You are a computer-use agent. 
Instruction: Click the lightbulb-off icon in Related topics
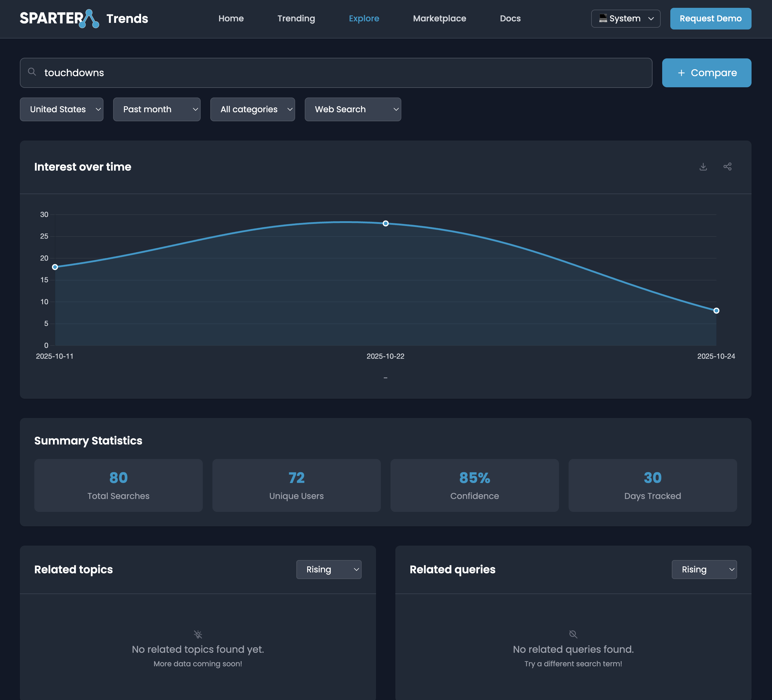pyautogui.click(x=198, y=634)
